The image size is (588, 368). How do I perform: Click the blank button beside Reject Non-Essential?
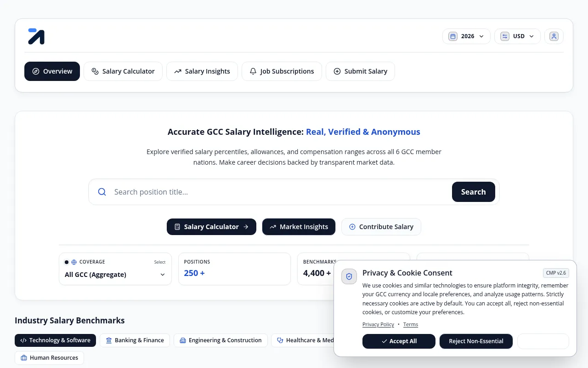click(543, 341)
